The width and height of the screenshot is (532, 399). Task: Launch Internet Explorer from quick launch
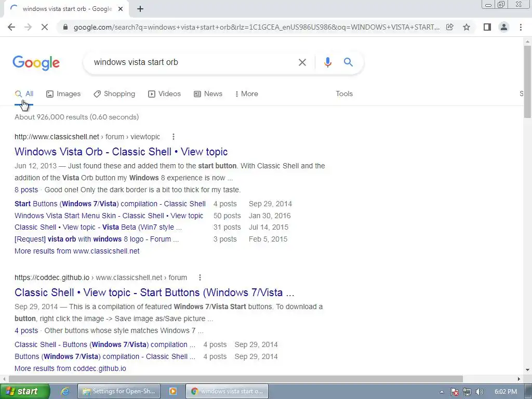point(64,391)
